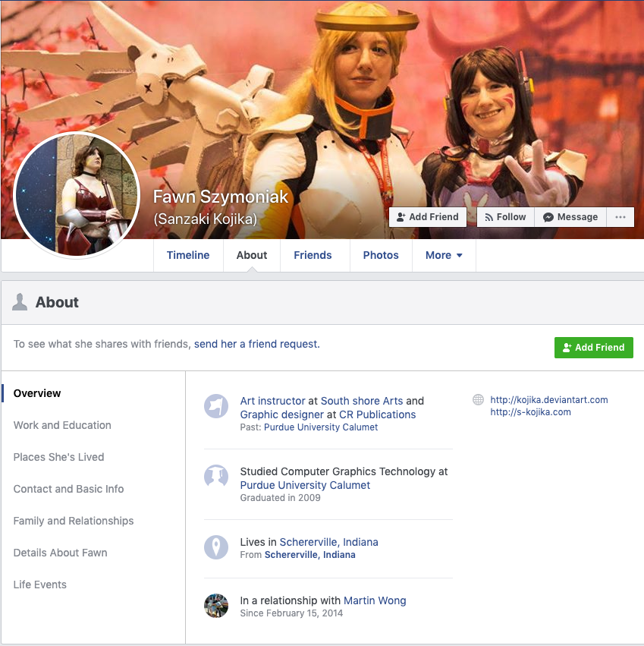Open Work and Education section
This screenshot has height=646, width=644.
click(x=62, y=425)
